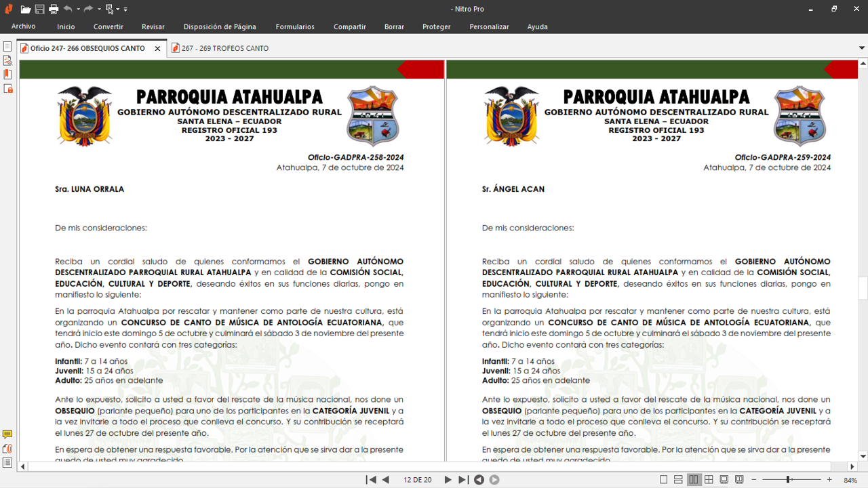
Task: Open the Security panel with lock icon
Action: point(7,89)
